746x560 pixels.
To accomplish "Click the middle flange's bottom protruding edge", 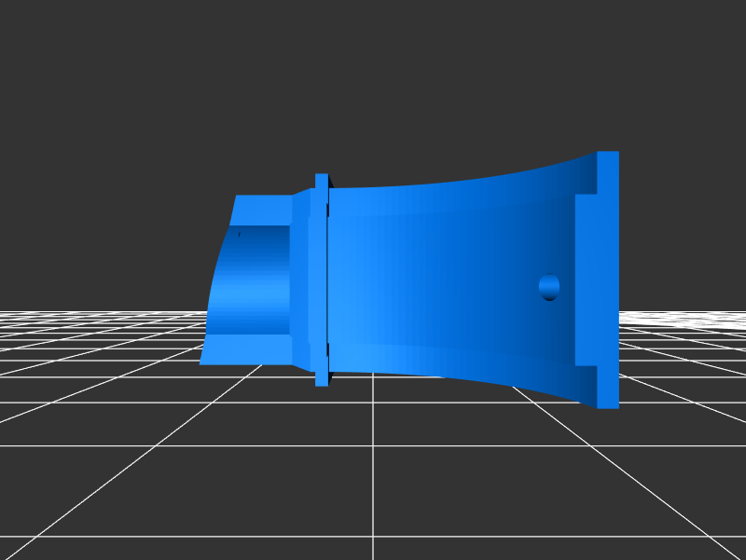I will point(322,378).
